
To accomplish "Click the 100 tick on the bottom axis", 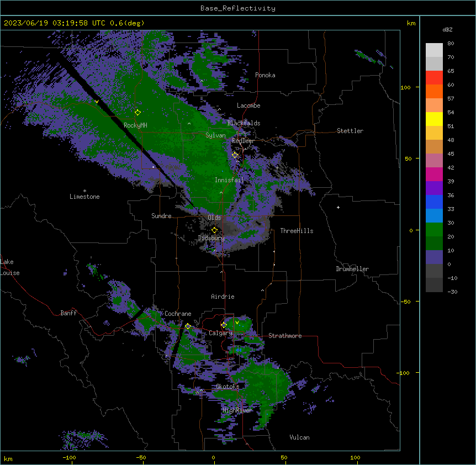I will (x=355, y=457).
